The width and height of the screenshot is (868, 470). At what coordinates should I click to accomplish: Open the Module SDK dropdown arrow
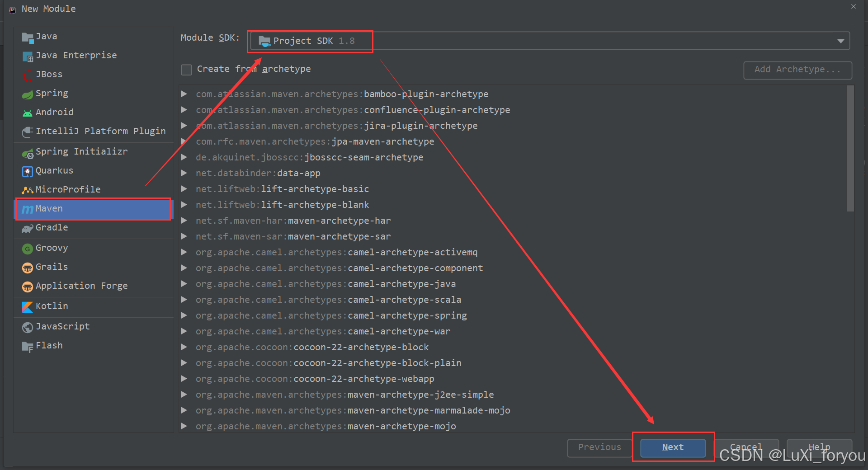840,41
